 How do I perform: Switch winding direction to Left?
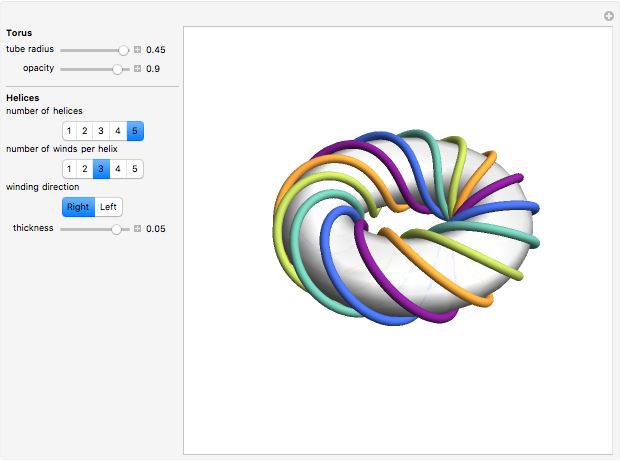(109, 207)
